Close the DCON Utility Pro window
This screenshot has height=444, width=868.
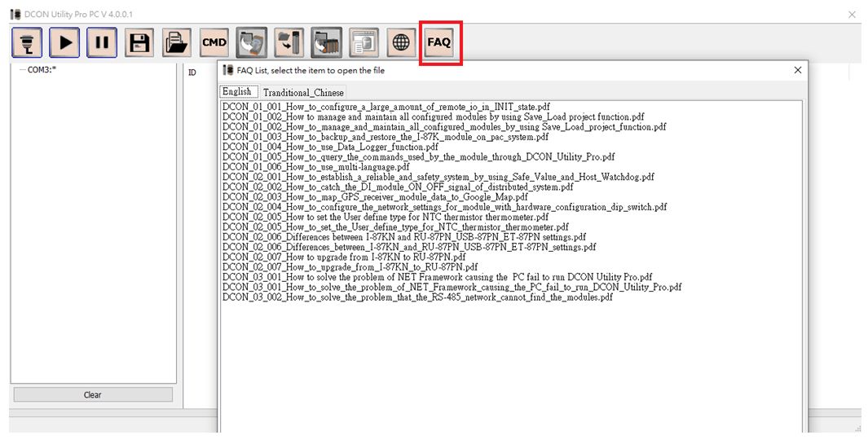tap(852, 15)
